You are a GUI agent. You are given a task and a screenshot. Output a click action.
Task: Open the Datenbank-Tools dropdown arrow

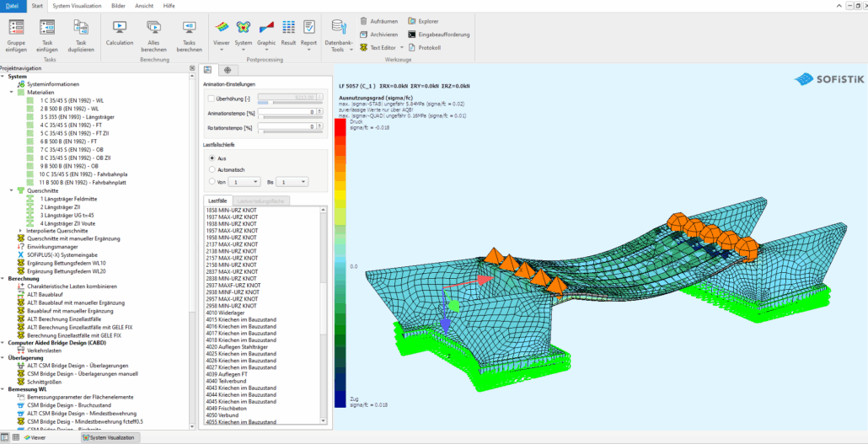(351, 49)
